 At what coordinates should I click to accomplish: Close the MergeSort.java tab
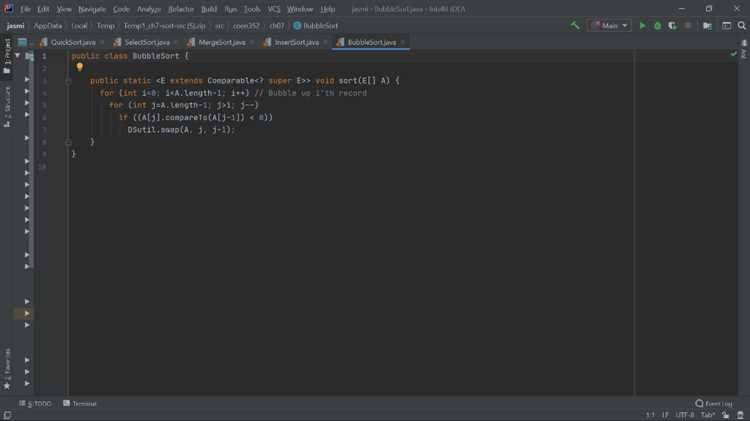pos(252,43)
